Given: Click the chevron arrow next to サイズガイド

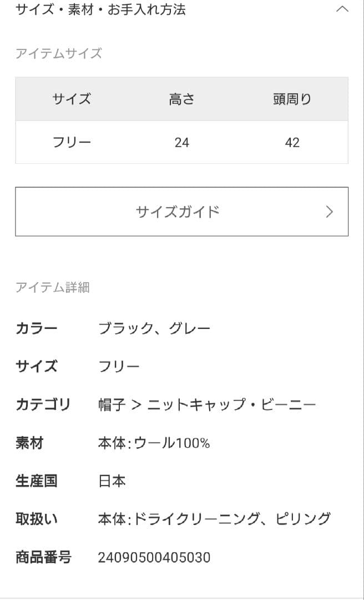Looking at the screenshot, I should pos(330,212).
